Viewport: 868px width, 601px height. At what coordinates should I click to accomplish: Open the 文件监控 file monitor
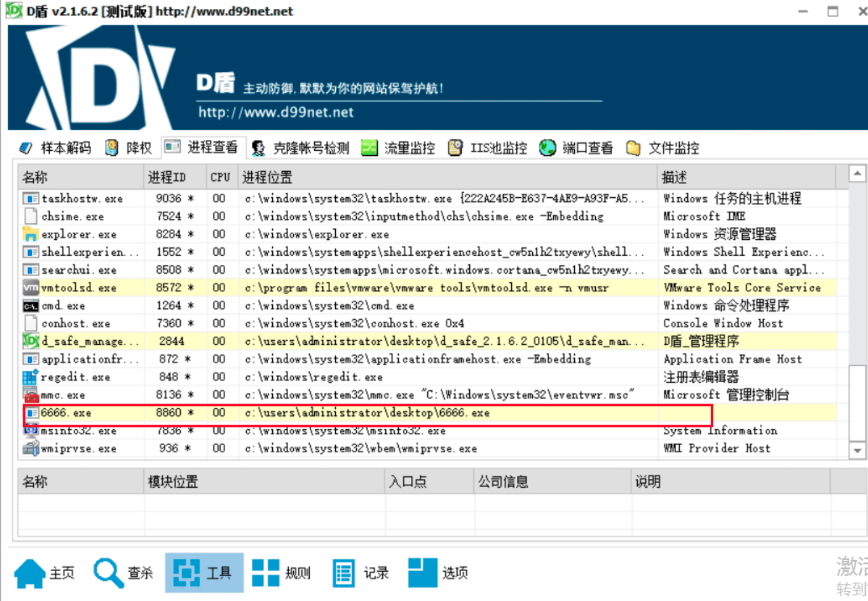click(663, 148)
